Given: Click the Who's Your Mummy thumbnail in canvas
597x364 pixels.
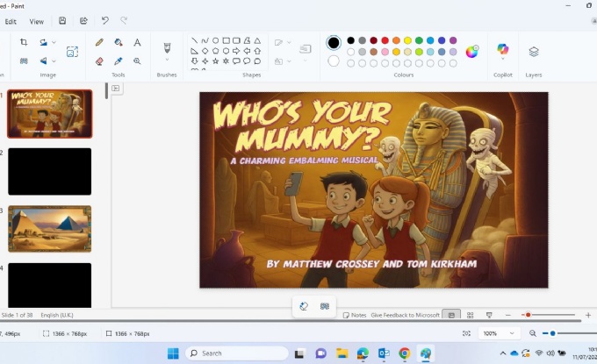Looking at the screenshot, I should click(50, 114).
